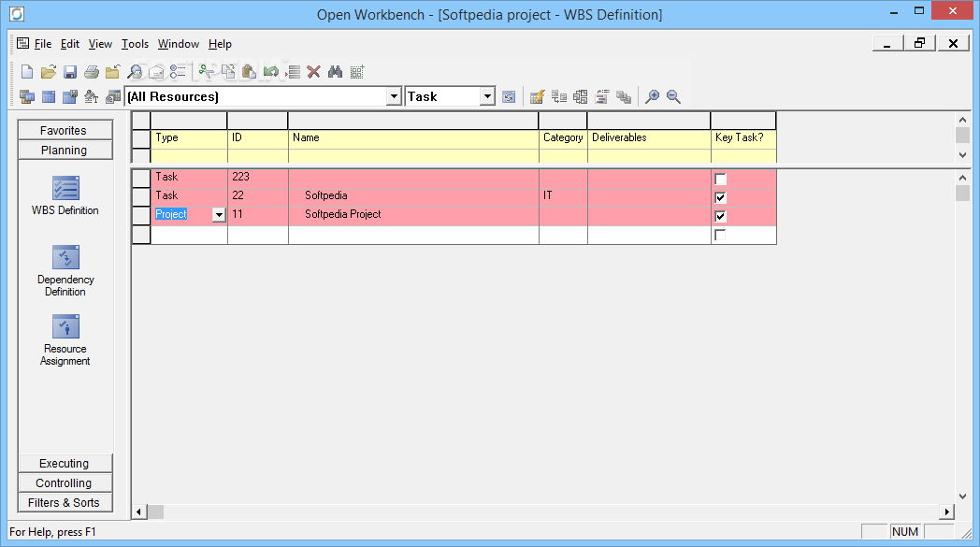980x547 pixels.
Task: Open the Edit menu
Action: [70, 44]
